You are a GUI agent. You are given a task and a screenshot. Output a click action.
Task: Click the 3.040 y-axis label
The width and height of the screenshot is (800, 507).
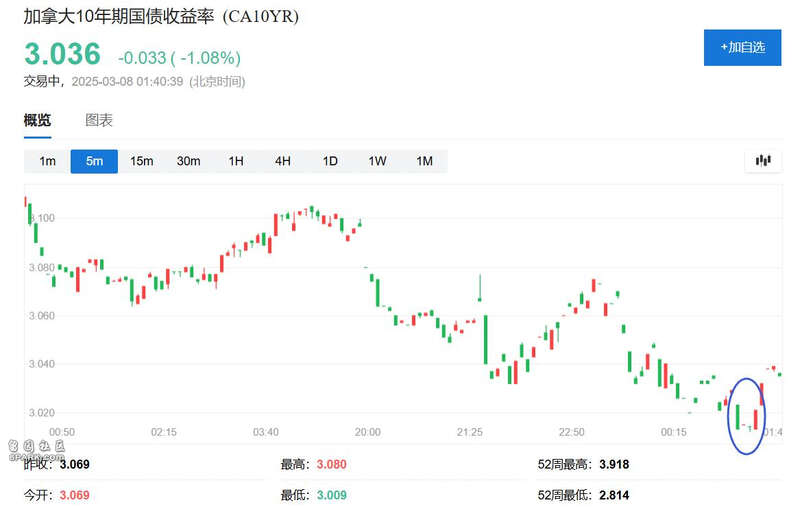pos(41,364)
